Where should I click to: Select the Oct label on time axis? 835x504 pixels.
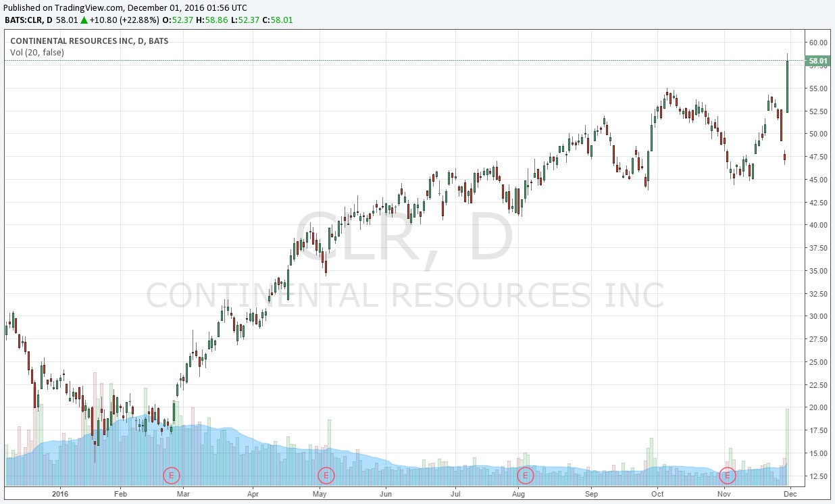[x=657, y=494]
